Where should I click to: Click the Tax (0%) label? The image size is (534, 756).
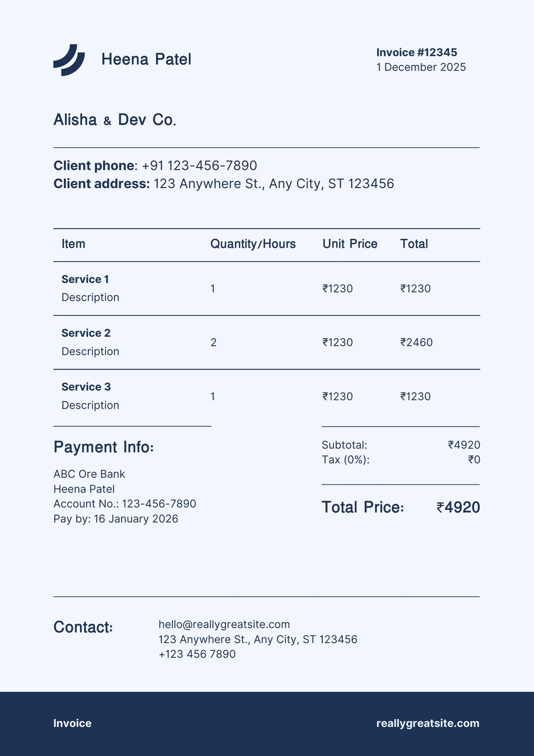(346, 460)
